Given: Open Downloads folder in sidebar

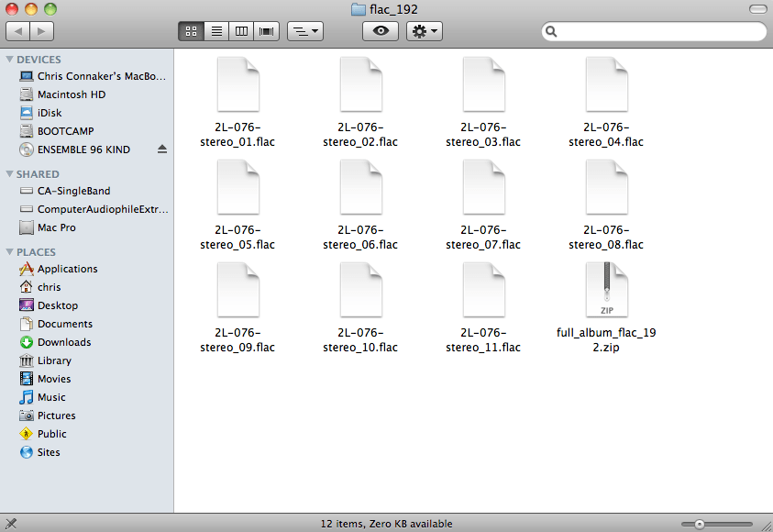Looking at the screenshot, I should [x=55, y=342].
